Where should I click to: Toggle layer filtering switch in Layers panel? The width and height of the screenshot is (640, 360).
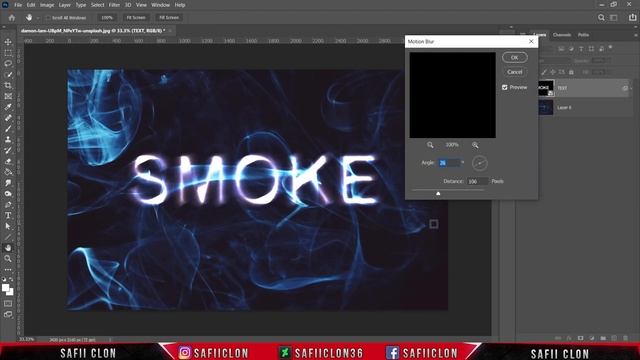[x=611, y=48]
